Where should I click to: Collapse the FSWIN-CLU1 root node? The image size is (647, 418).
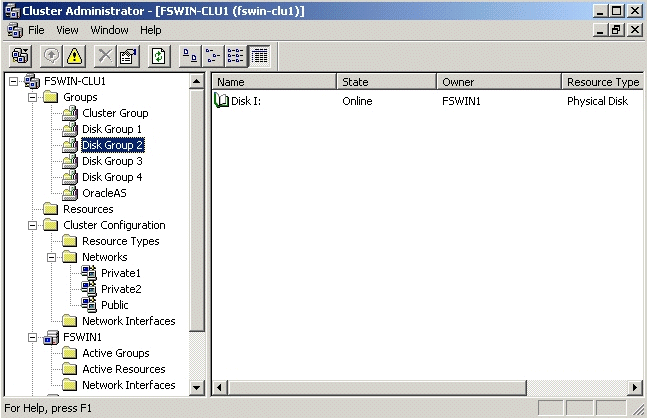click(14, 81)
